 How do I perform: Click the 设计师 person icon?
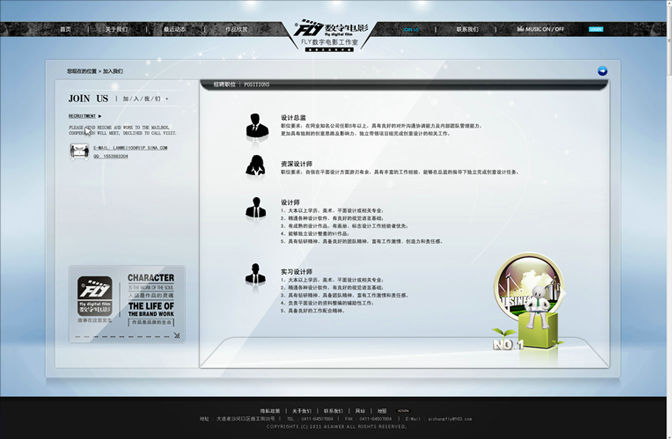tap(256, 208)
